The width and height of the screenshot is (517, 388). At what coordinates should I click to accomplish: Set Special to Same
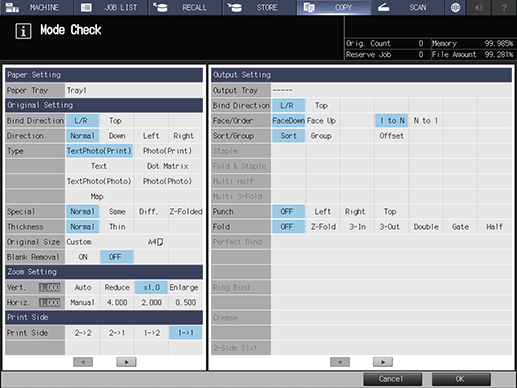pos(116,212)
